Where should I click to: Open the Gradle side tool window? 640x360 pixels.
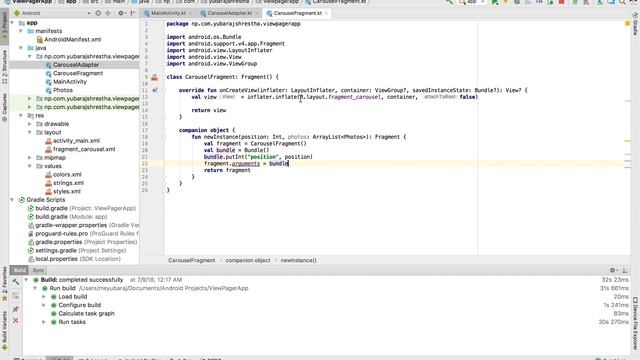click(x=636, y=24)
